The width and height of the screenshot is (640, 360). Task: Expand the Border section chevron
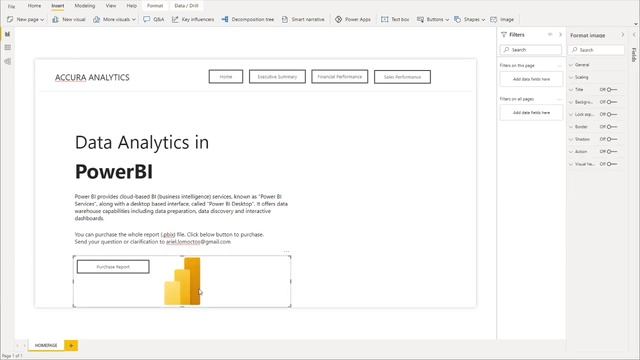(571, 127)
